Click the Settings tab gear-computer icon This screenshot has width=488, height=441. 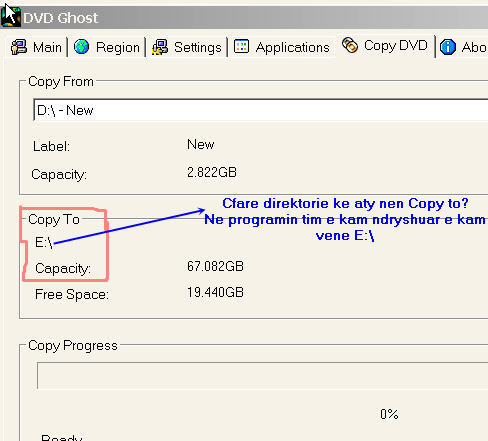pyautogui.click(x=160, y=47)
